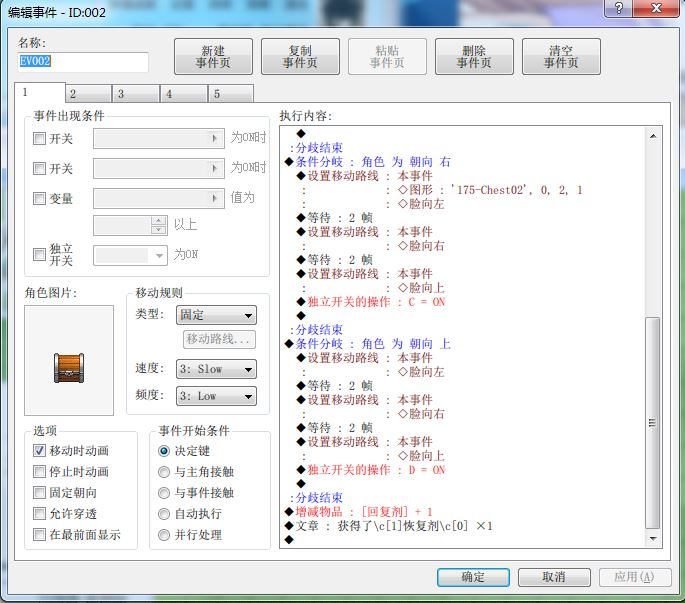Enable 停止时动画 option
Screen dimensions: 685x603
click(39, 471)
